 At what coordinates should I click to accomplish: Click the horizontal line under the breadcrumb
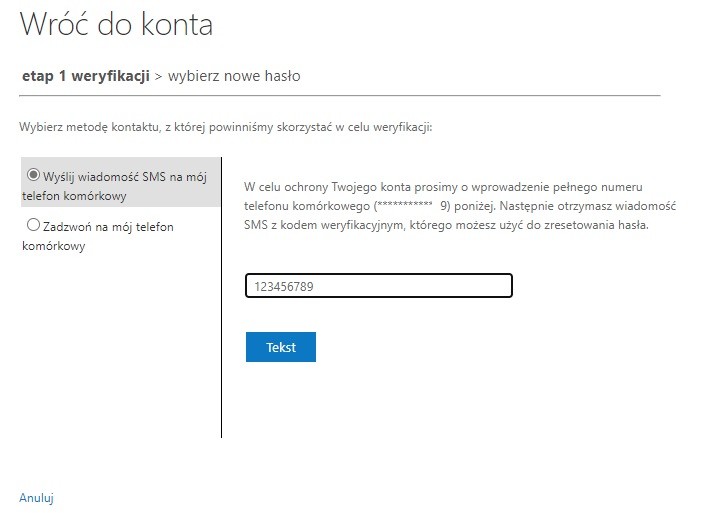pyautogui.click(x=340, y=95)
